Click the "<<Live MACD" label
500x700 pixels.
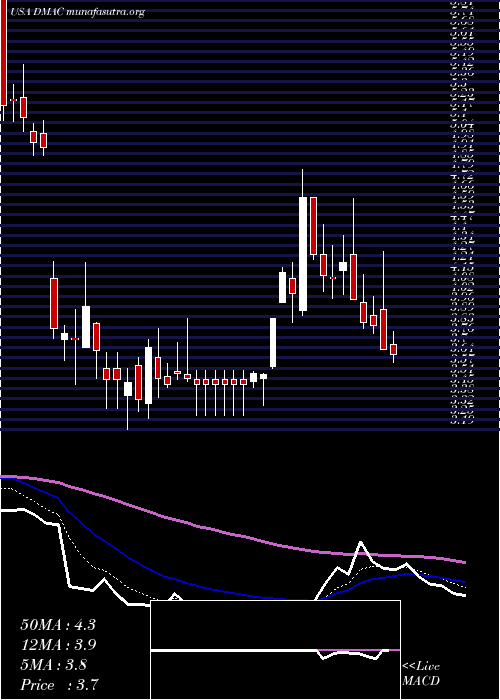click(421, 674)
